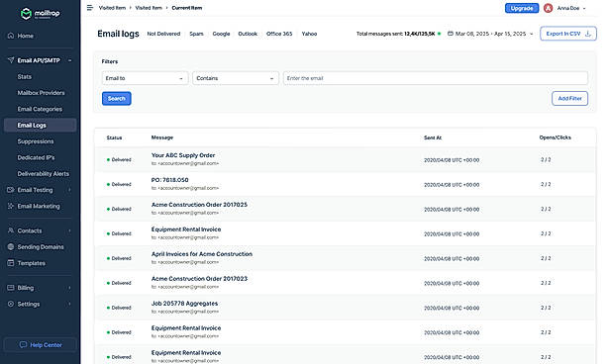Viewport: 609px width, 364px height.
Task: Click the Add Filter button
Action: pos(569,99)
